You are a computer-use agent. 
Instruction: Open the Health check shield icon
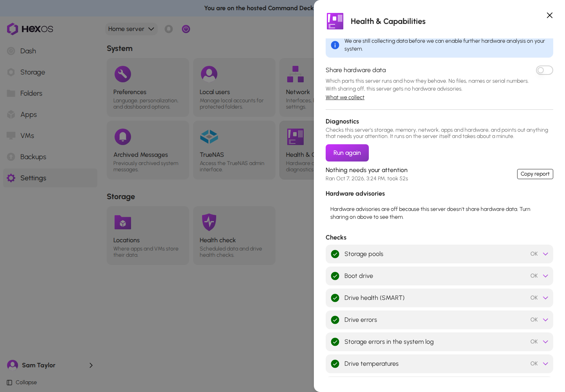(x=209, y=222)
